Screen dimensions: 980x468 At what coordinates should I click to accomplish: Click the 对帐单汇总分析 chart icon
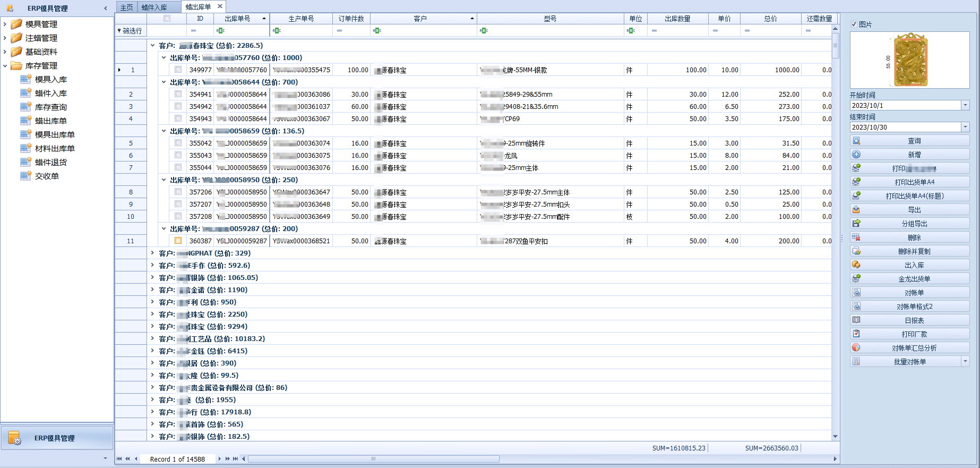(x=856, y=348)
